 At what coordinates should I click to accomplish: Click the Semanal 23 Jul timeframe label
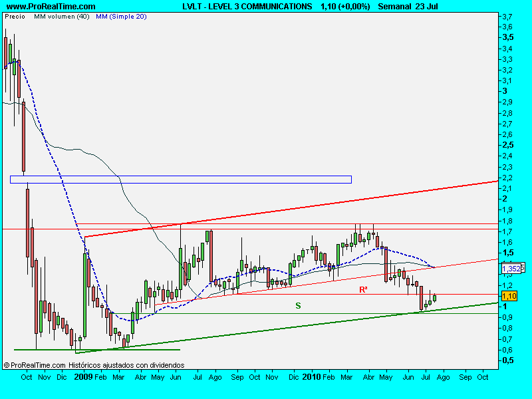click(x=408, y=7)
